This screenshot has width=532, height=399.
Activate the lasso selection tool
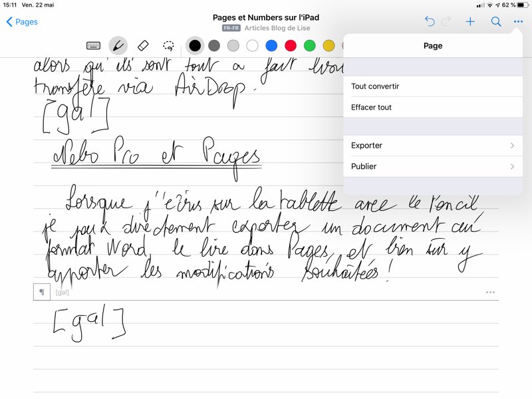point(169,46)
